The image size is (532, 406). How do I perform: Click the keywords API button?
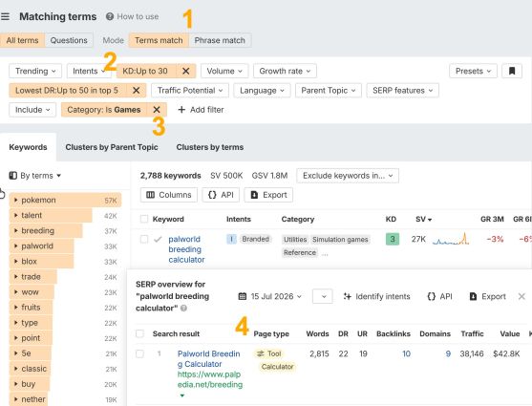[x=221, y=195]
